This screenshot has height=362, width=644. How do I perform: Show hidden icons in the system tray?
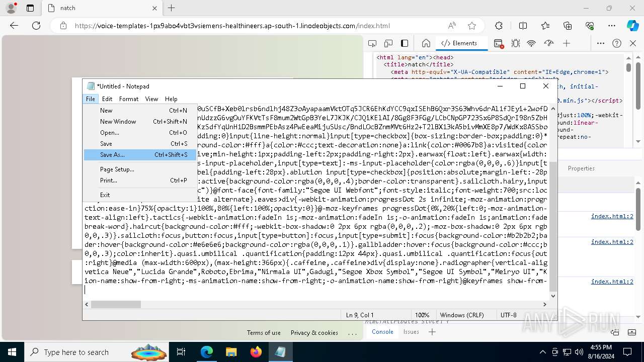click(542, 352)
